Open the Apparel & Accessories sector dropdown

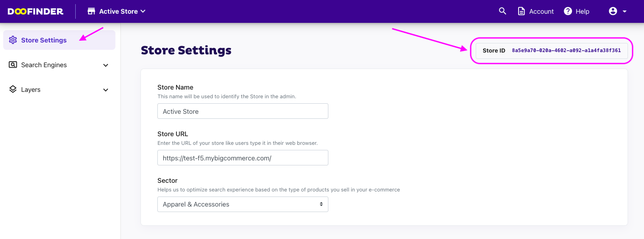coord(243,204)
